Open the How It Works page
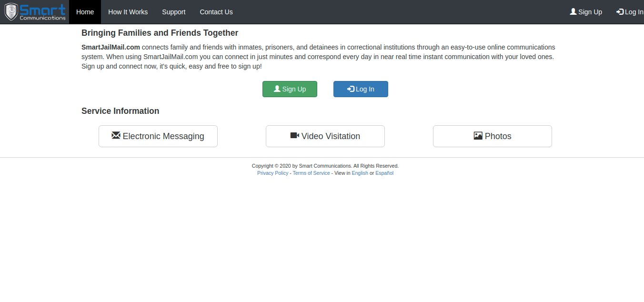Image resolution: width=644 pixels, height=302 pixels. tap(128, 11)
